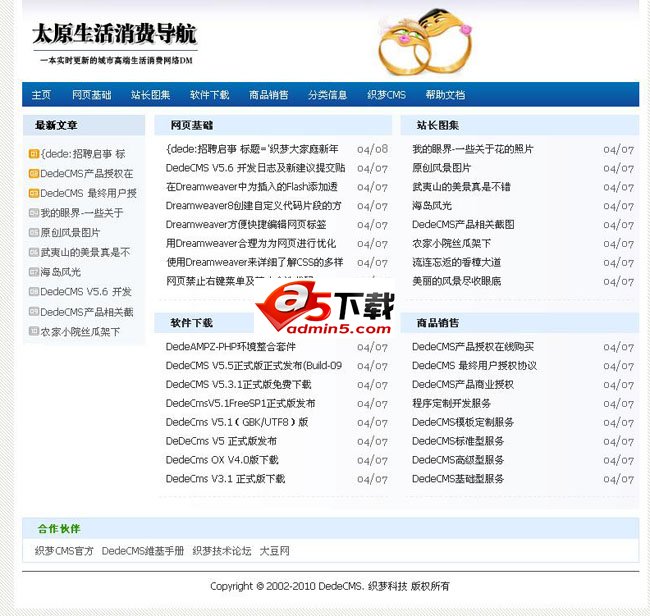Open the 网页基础 navigation item
Screen dimensions: 650x616
pyautogui.click(x=92, y=95)
